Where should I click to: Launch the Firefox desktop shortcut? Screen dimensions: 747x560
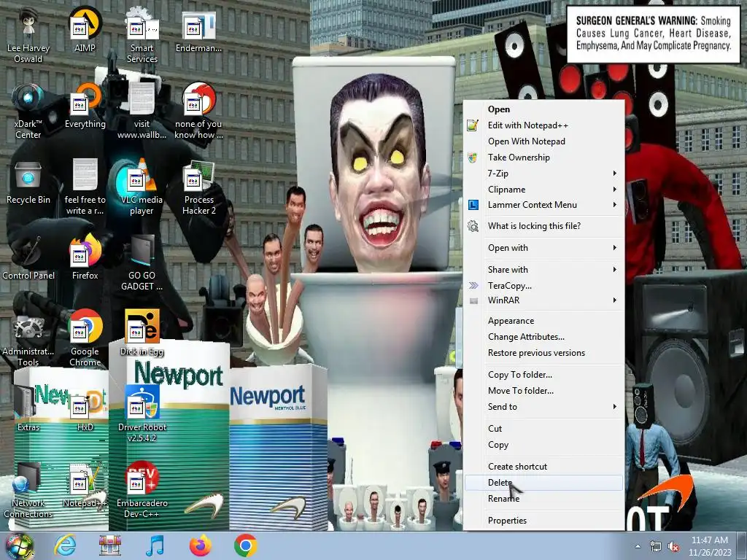coord(85,257)
